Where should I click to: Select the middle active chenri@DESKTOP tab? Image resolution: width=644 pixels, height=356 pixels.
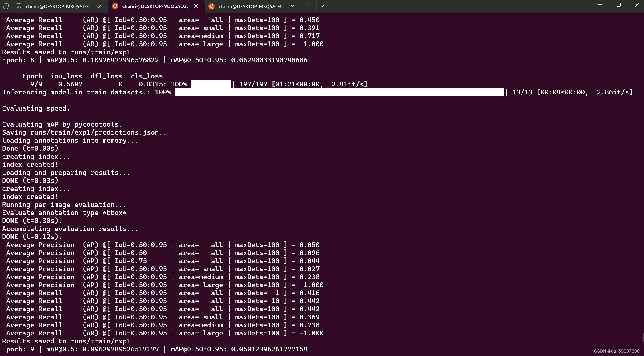click(x=155, y=6)
